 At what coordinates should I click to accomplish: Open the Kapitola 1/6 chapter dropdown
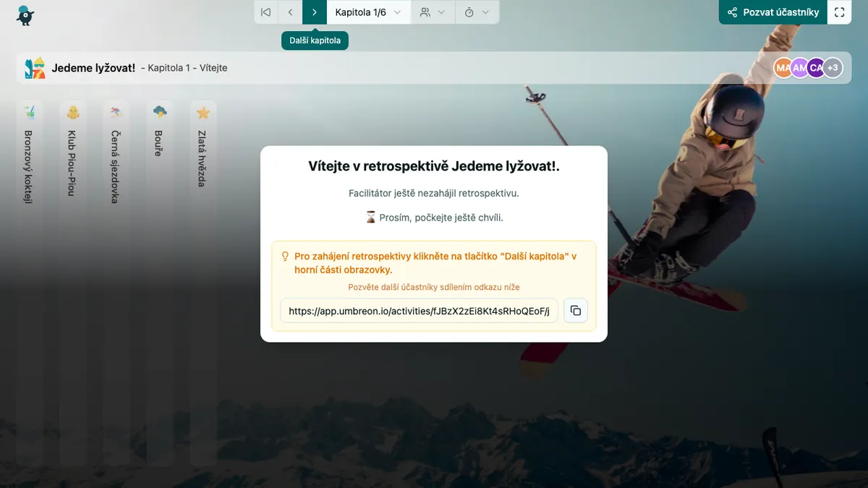(367, 12)
